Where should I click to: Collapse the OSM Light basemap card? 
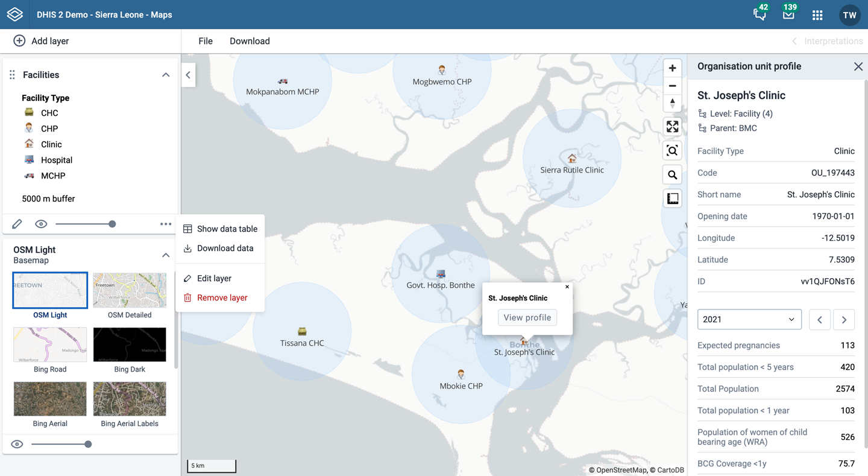point(166,255)
